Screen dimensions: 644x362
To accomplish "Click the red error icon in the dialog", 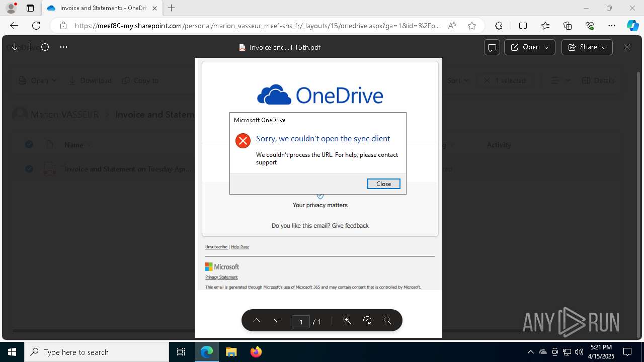I will [x=243, y=141].
